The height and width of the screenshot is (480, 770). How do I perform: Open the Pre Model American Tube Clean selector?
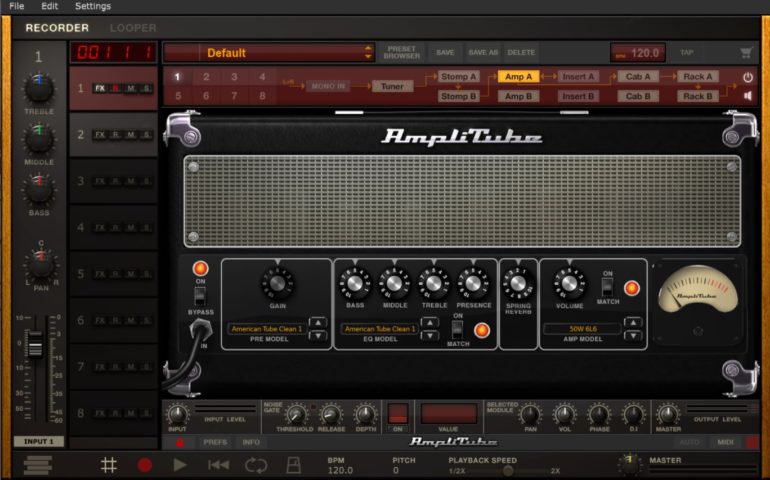(x=266, y=329)
